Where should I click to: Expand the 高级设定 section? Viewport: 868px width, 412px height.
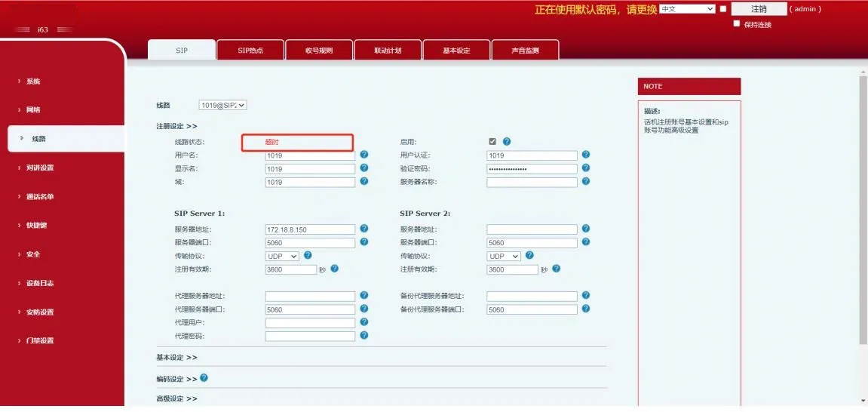click(176, 398)
